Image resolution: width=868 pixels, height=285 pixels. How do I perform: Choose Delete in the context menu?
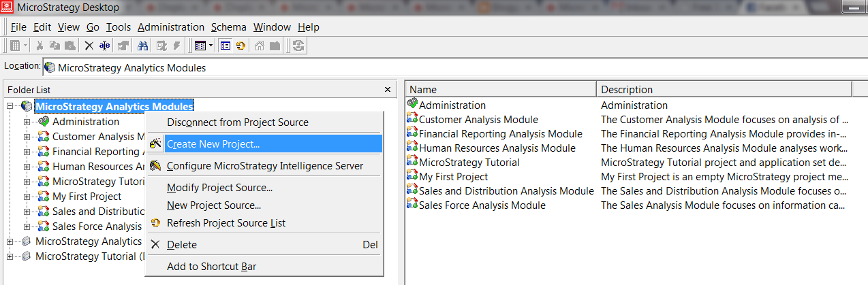coord(265,244)
